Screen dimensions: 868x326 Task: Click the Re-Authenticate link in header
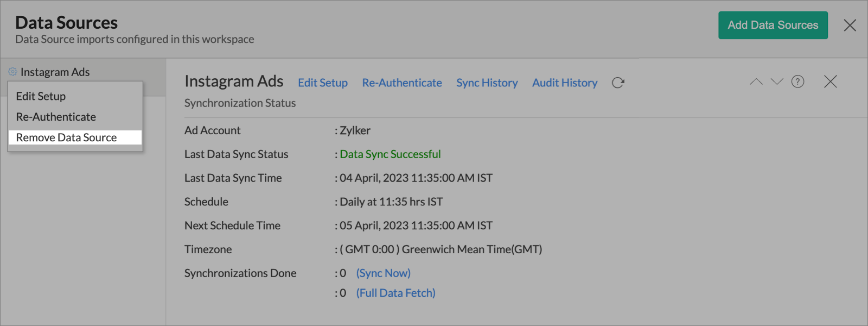[x=401, y=83]
